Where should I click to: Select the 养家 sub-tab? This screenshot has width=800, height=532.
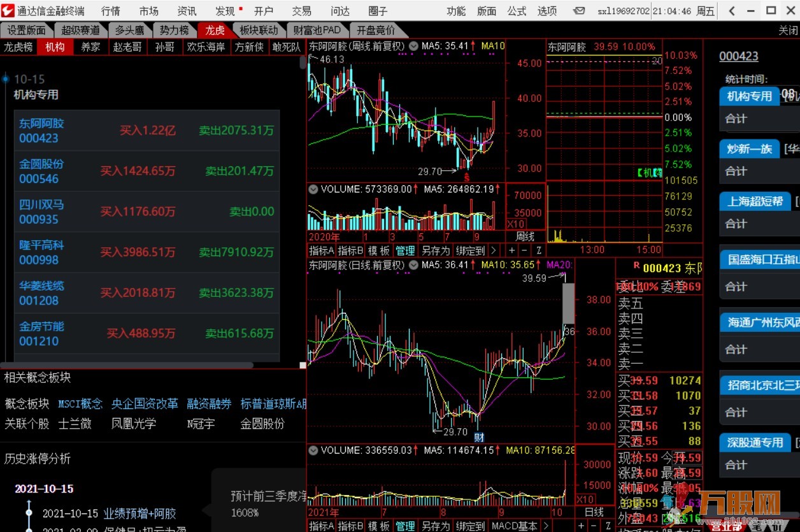[90, 47]
